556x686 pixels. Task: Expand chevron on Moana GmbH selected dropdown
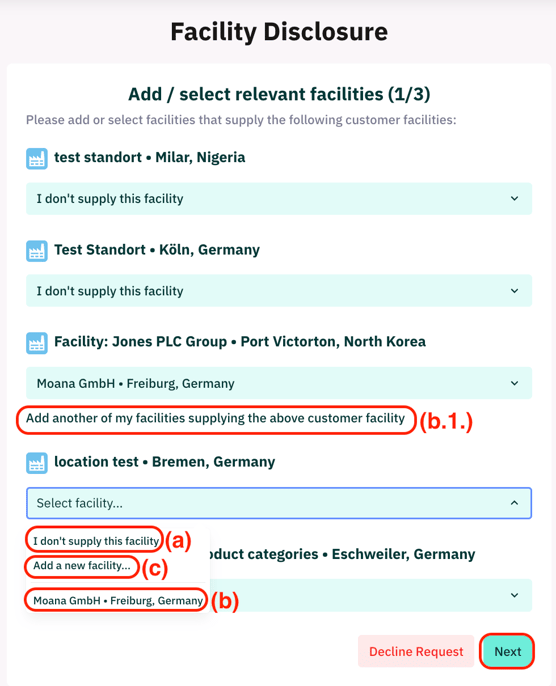514,383
